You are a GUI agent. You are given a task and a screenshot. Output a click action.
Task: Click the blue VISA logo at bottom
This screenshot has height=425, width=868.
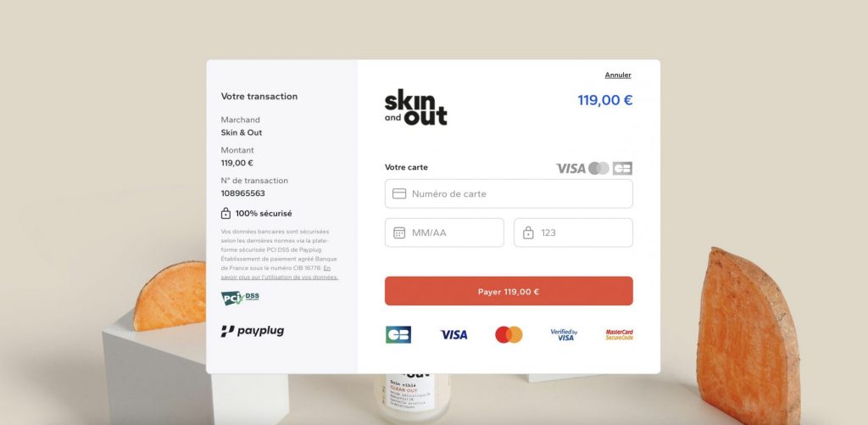(454, 335)
